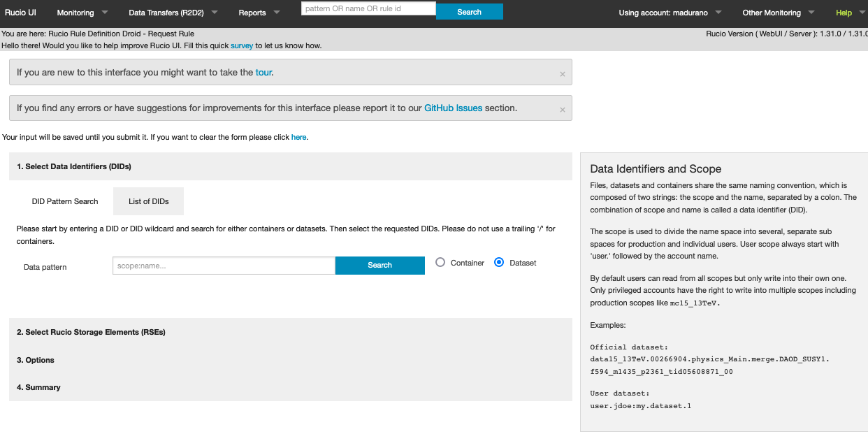Open the account madurano dropdown
Screen dimensions: 868x441
tap(669, 13)
